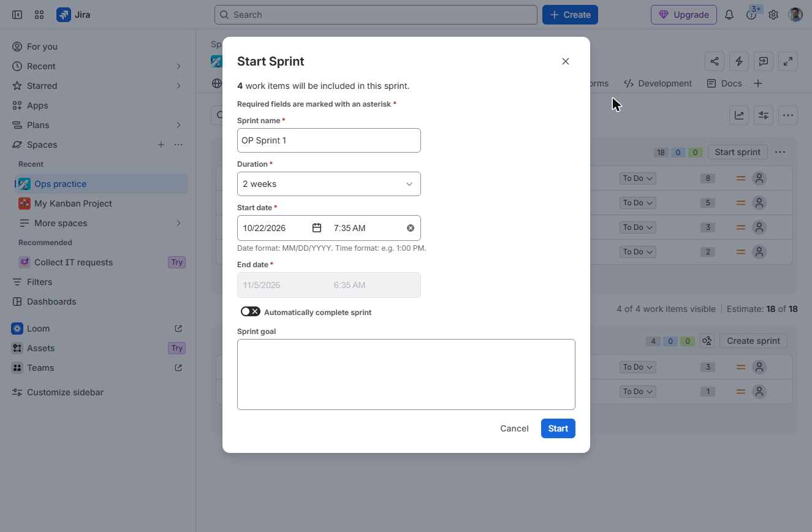Expand the Recent sidebar section
Viewport: 812px width, 532px height.
coord(179,66)
